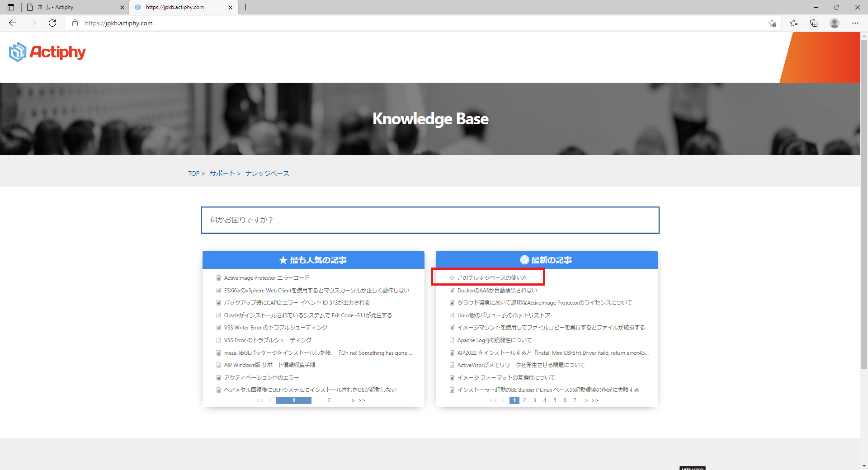Go to page 5 of latest articles
The height and width of the screenshot is (470, 868).
click(555, 400)
